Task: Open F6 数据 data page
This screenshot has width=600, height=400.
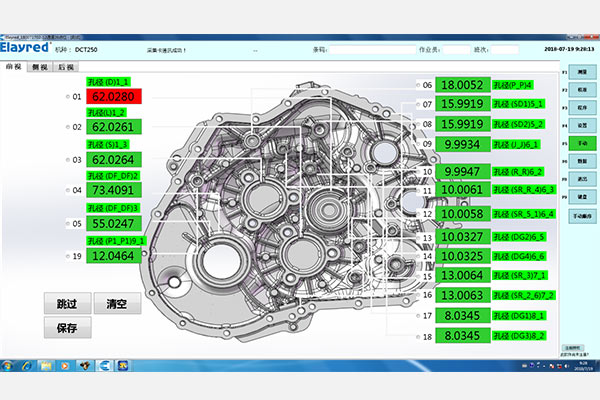Action: (x=582, y=161)
